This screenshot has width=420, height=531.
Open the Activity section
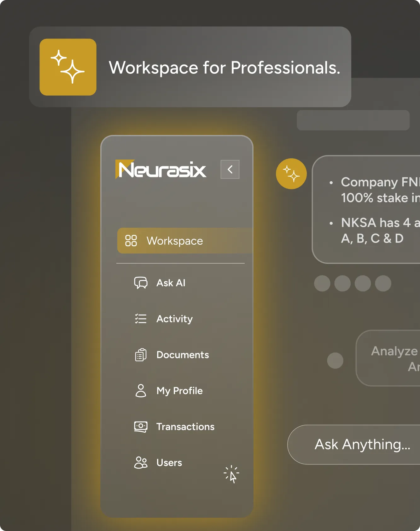point(174,319)
